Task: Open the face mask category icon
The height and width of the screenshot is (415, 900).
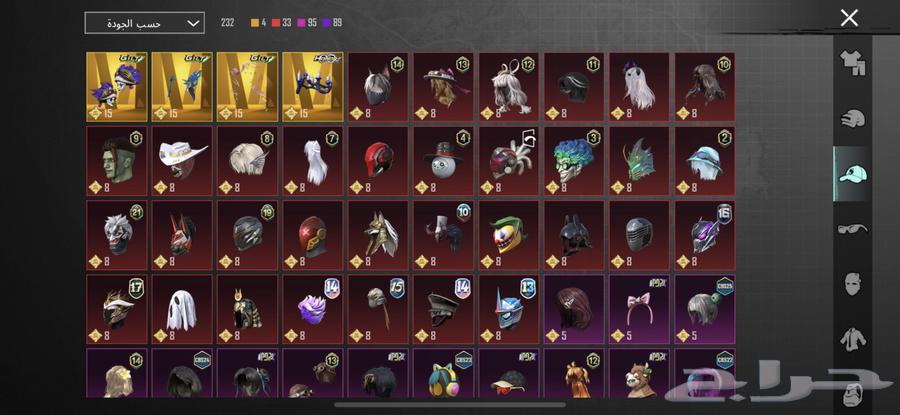Action: [853, 284]
